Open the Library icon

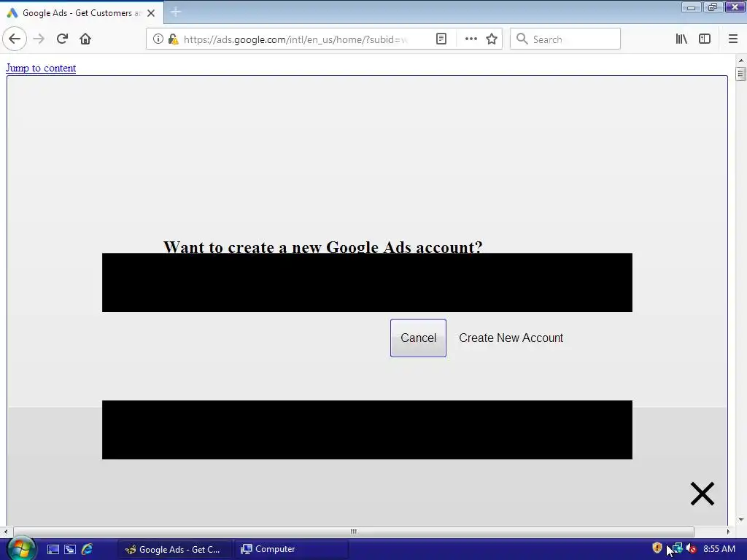681,39
